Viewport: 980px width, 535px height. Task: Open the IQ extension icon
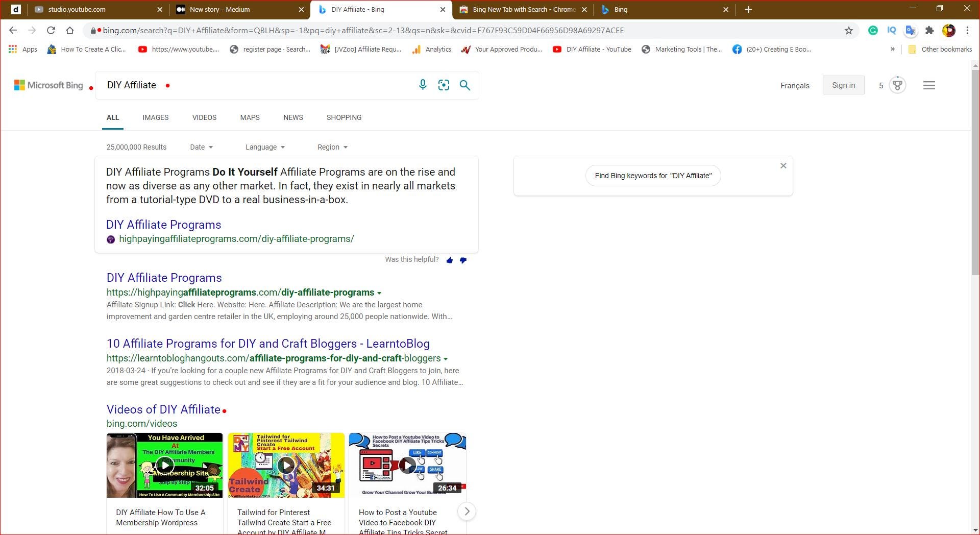point(892,30)
